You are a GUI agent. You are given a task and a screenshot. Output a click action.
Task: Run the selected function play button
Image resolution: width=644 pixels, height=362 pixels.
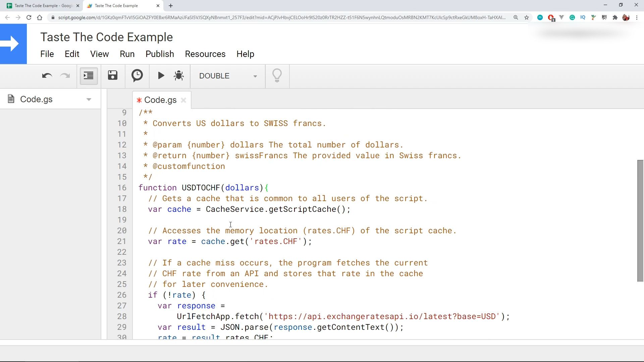(161, 76)
